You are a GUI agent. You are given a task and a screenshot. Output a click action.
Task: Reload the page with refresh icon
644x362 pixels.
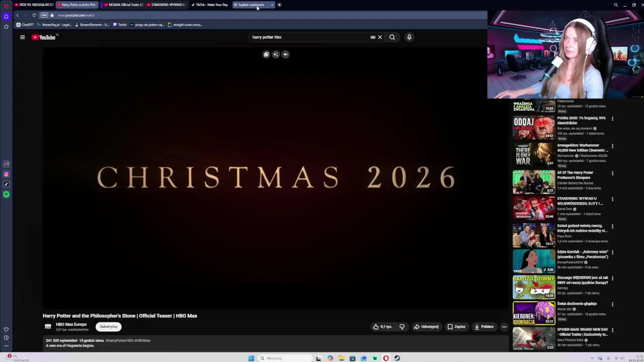point(34,15)
